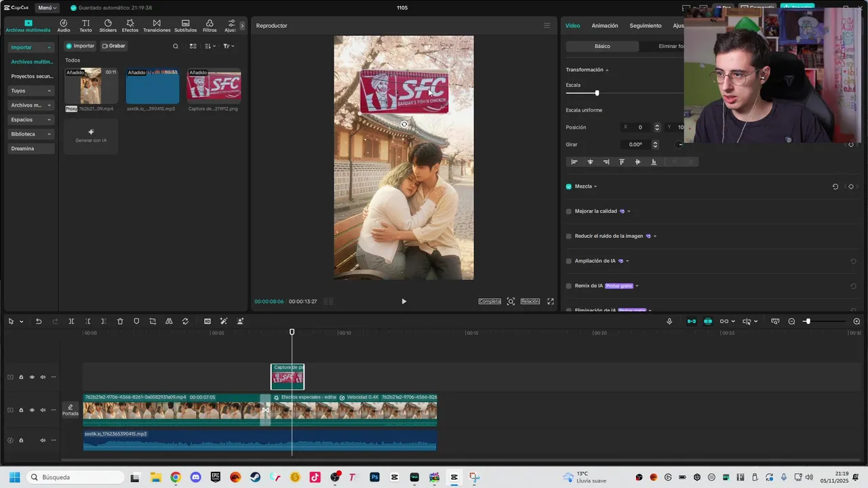Click the timeline split icon
Viewport: 868px width, 488px height.
[71, 321]
